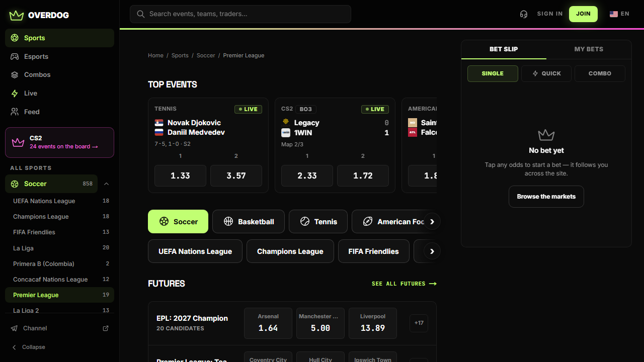Screen dimensions: 644x362
Task: Click the Join button
Action: [583, 14]
